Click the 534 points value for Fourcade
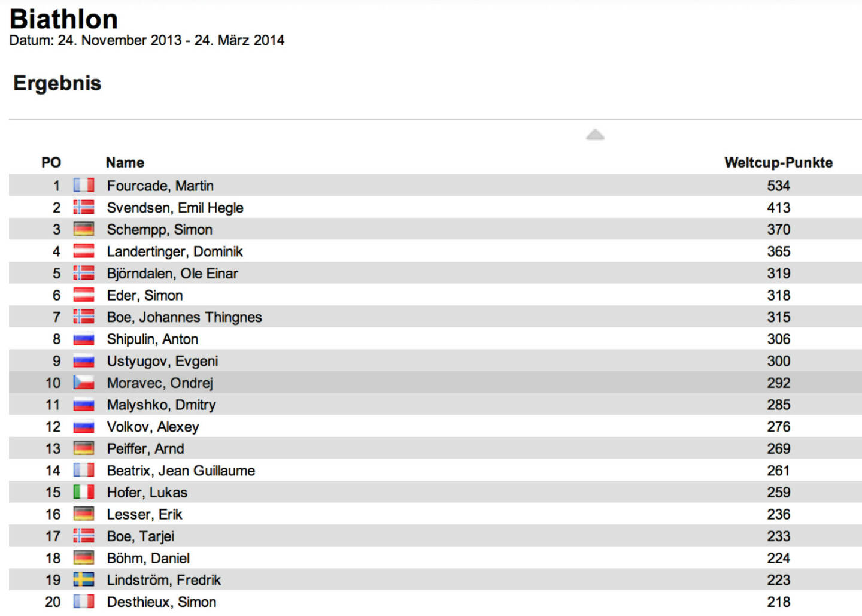This screenshot has width=862, height=616. 778,186
